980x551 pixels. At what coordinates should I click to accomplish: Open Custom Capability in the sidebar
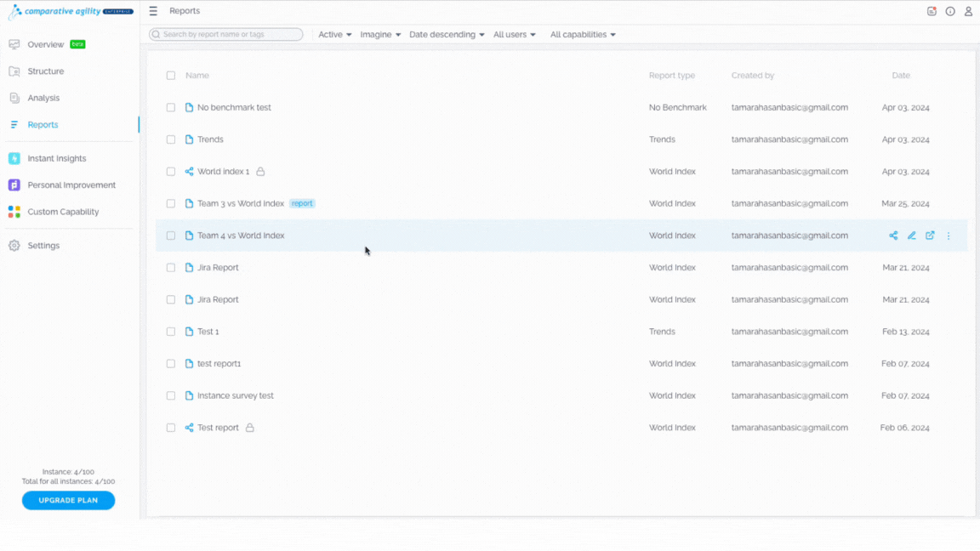63,212
